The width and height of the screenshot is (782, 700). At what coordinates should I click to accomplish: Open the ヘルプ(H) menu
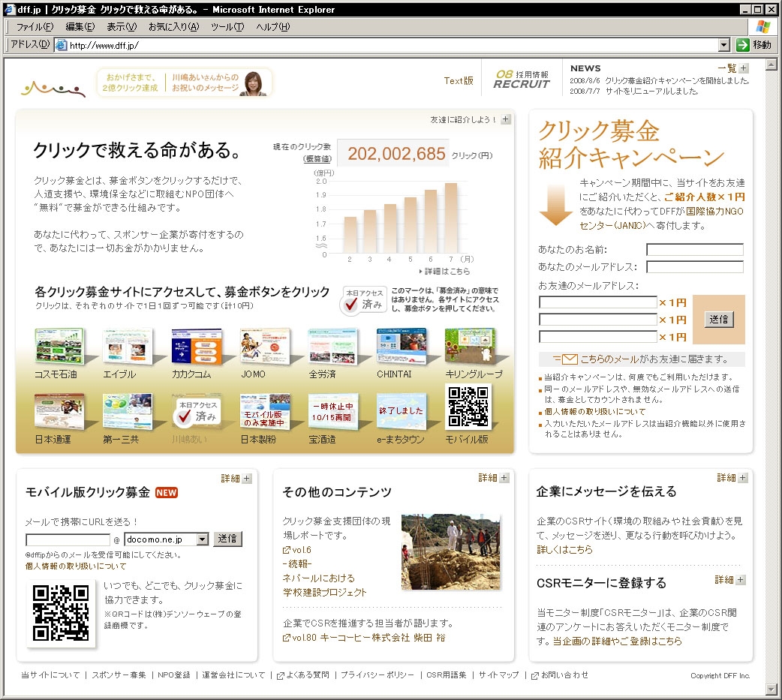point(273,27)
